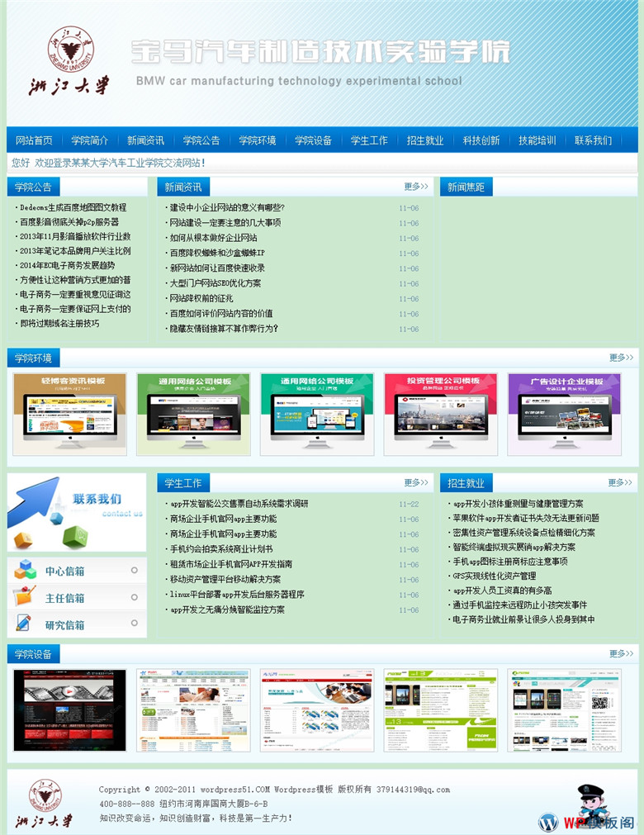Click the 新闻焦距 section tab

(x=466, y=187)
